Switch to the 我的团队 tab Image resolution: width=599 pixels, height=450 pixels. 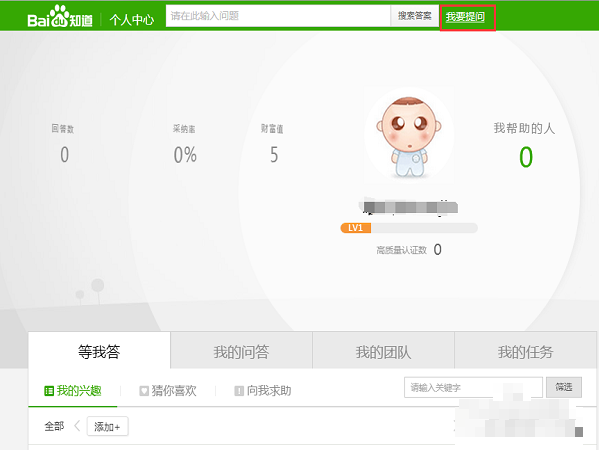click(384, 350)
